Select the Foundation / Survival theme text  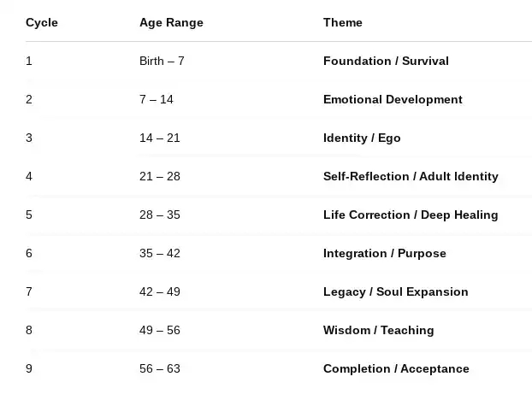tap(386, 61)
